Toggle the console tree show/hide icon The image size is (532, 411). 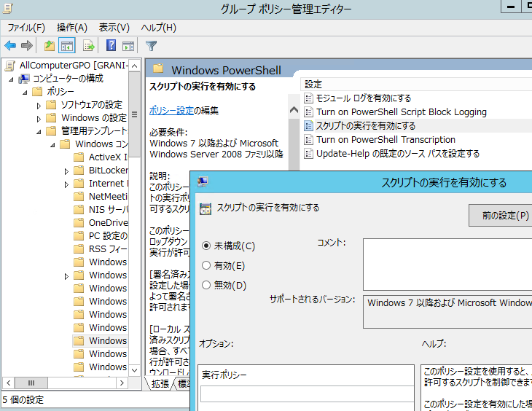67,46
